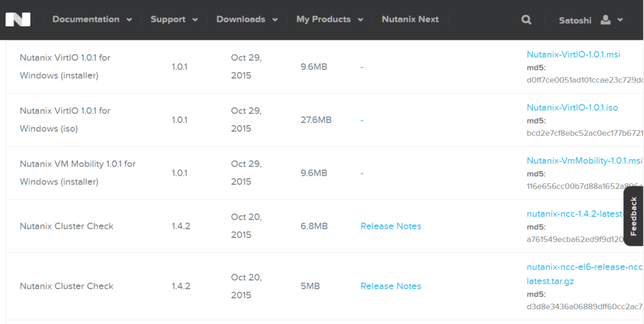Click the dash link in VirtIO installer row

[362, 67]
